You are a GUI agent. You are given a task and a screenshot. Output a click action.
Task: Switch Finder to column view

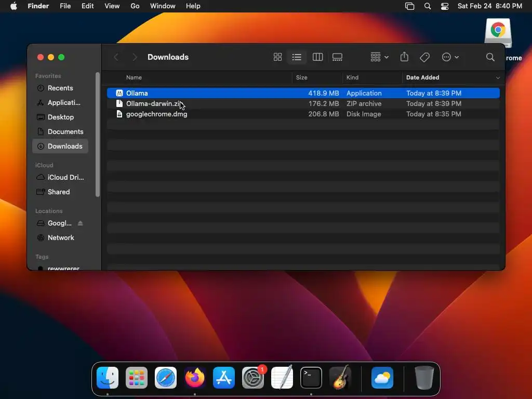pos(317,57)
